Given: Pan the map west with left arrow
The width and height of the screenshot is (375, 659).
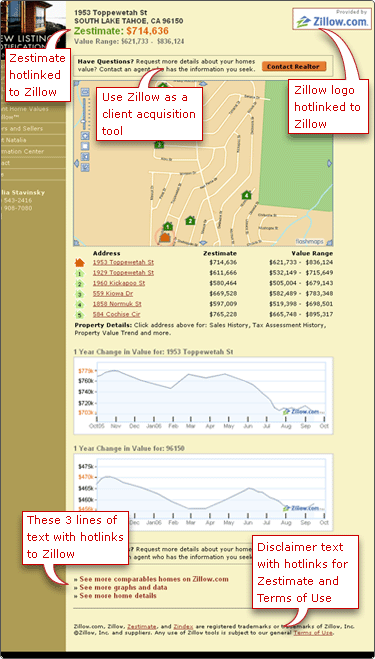Looking at the screenshot, I should click(x=76, y=163).
